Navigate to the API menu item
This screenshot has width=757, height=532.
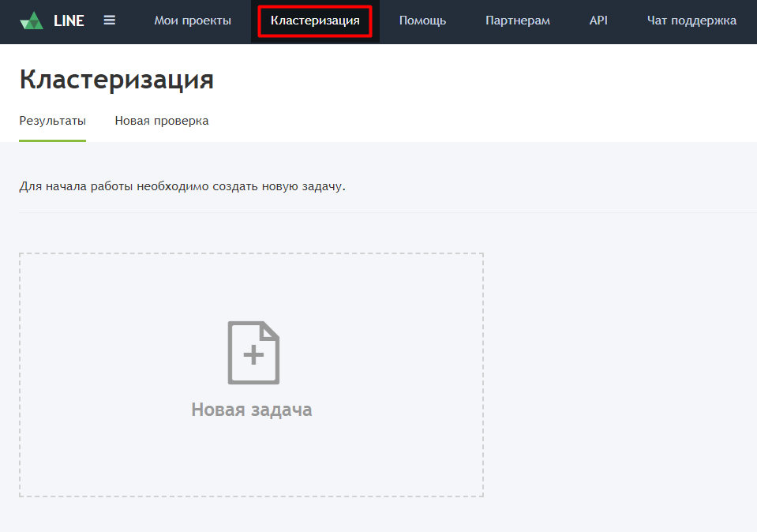click(598, 21)
